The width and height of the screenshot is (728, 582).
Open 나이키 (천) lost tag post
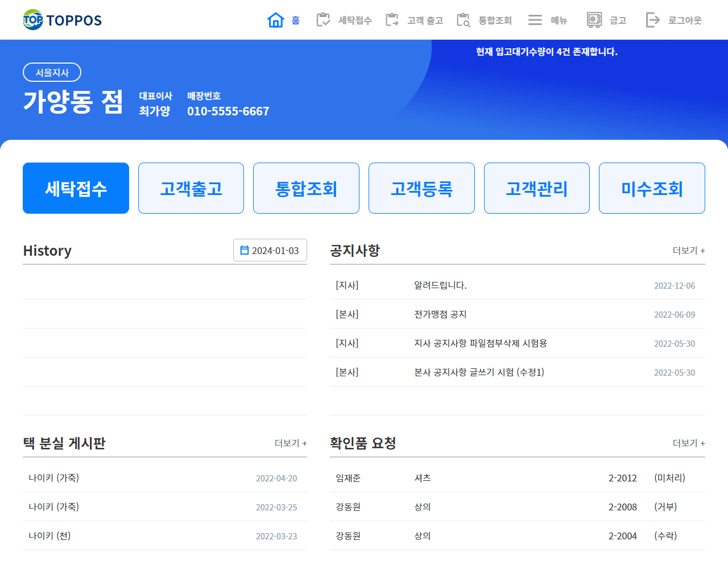point(49,535)
